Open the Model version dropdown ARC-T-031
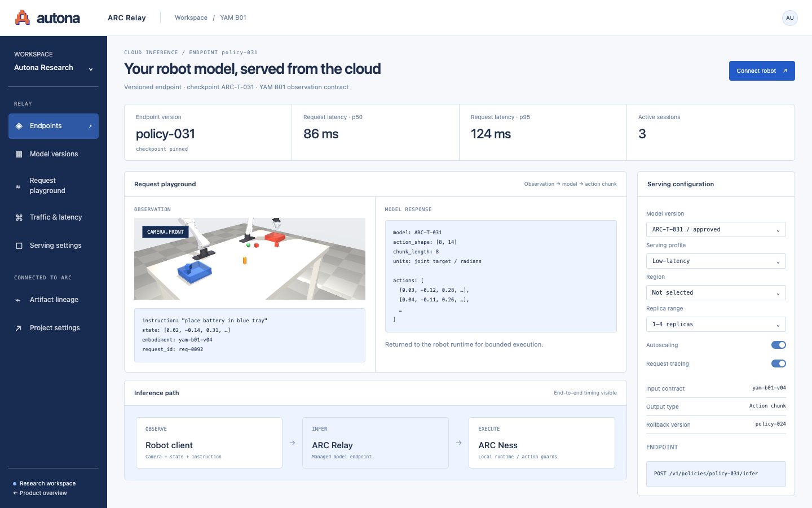The image size is (812, 508). point(716,230)
